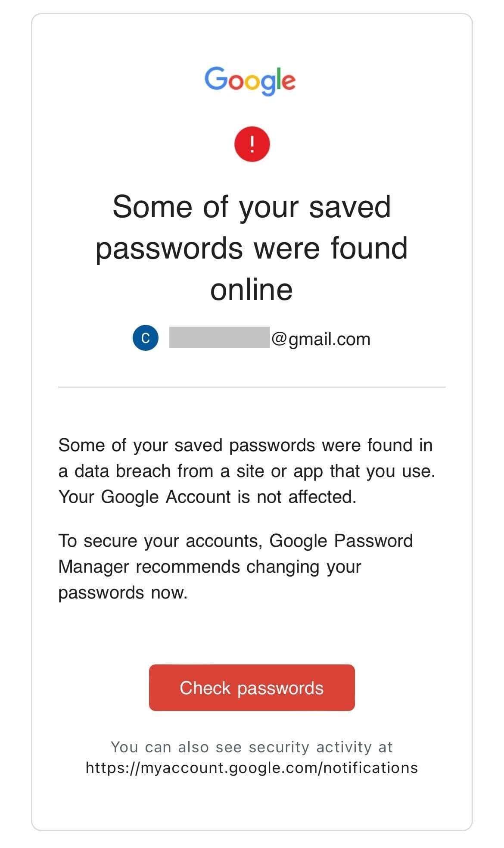The height and width of the screenshot is (848, 504).
Task: Click the gray redacted email name block
Action: click(x=219, y=337)
